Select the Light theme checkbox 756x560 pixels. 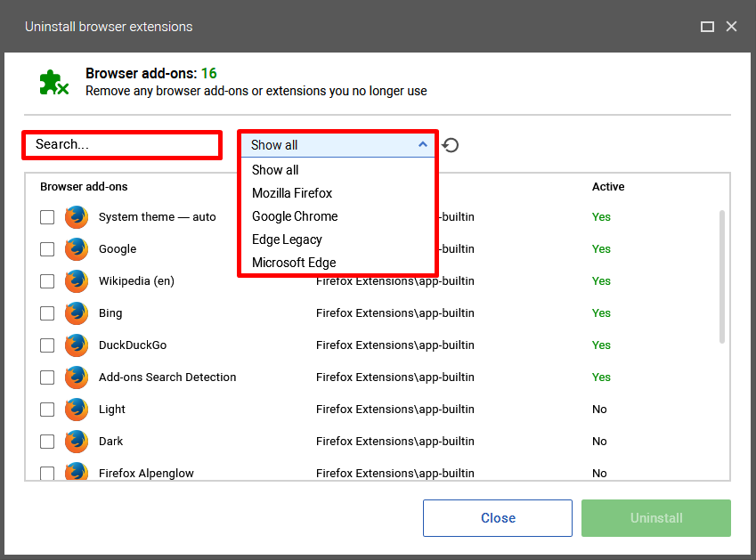47,410
